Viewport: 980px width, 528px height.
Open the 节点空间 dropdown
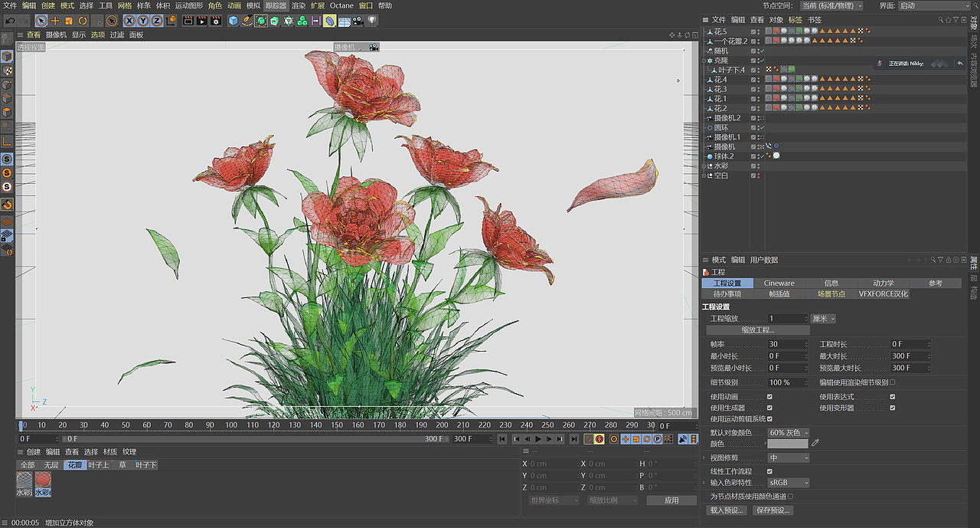(x=832, y=5)
